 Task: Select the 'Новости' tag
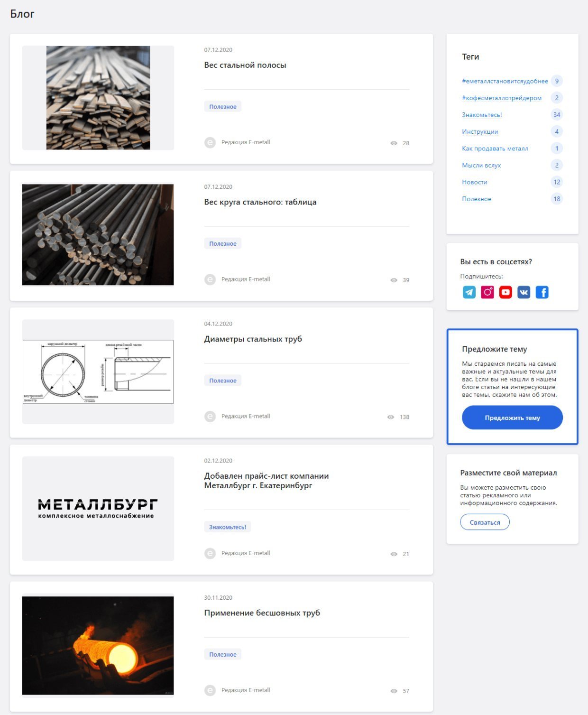click(475, 182)
